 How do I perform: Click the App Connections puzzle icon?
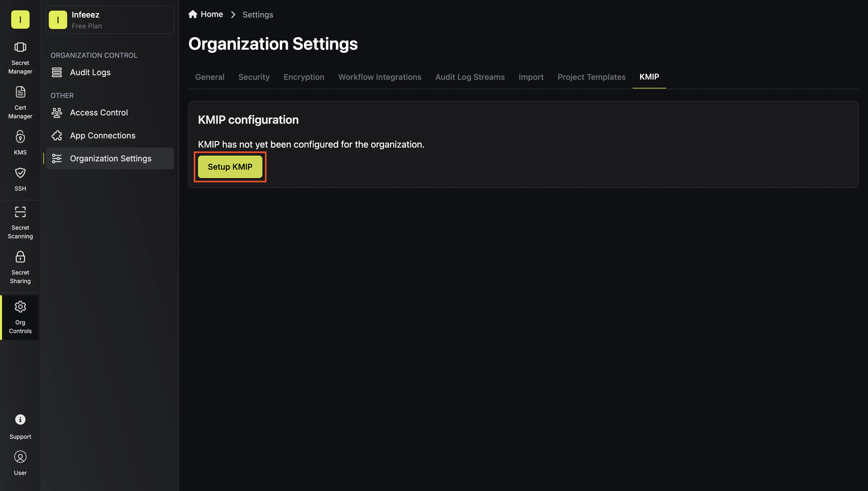57,136
